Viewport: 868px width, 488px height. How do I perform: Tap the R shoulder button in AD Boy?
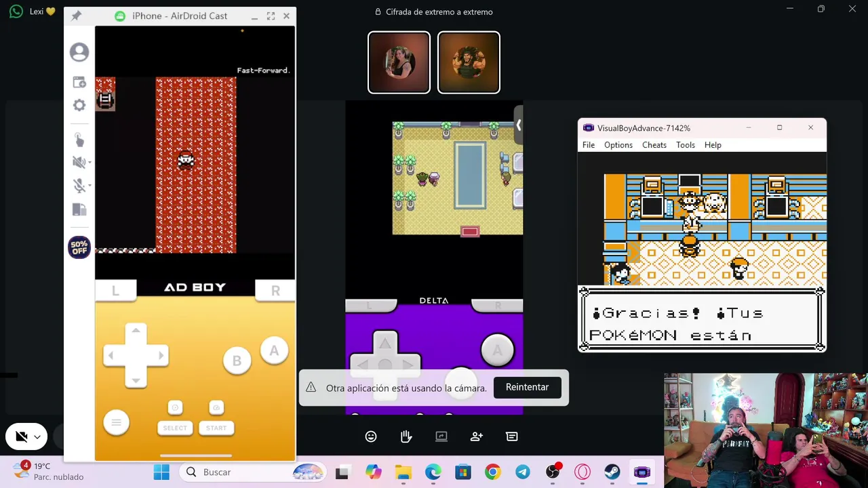pos(275,290)
